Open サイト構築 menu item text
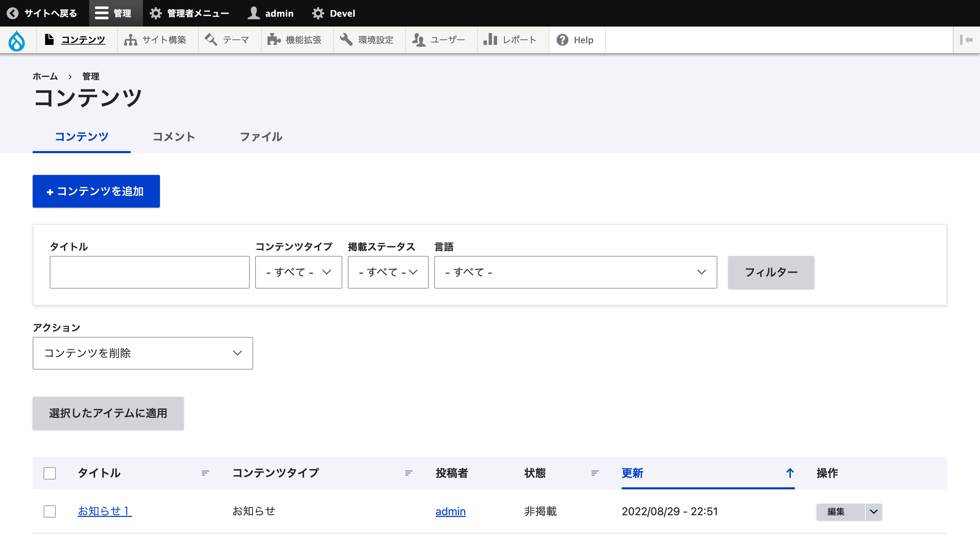 (164, 40)
